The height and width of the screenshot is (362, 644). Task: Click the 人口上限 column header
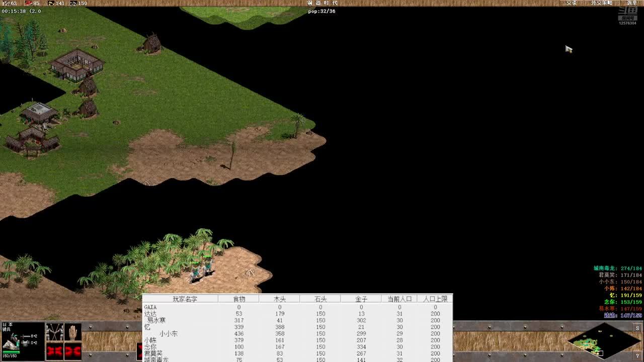[435, 299]
